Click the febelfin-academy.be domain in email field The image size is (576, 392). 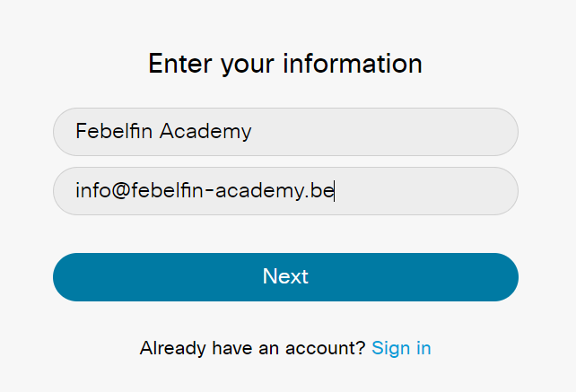(x=232, y=191)
